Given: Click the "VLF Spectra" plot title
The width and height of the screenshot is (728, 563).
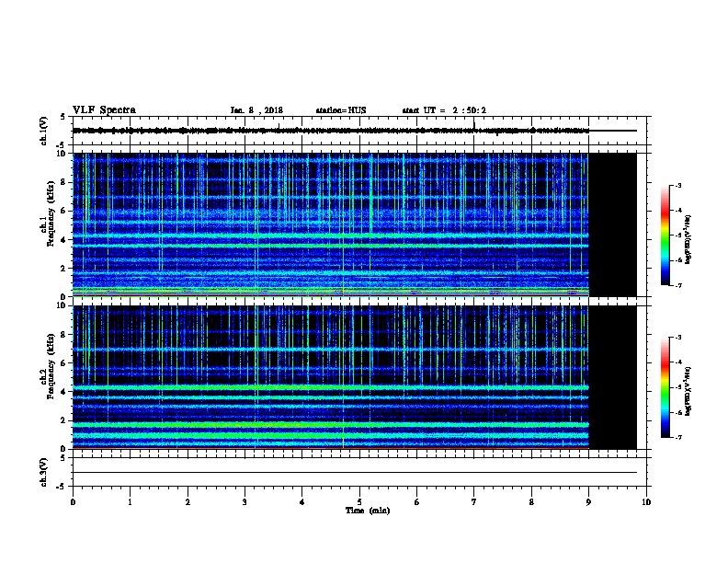Looking at the screenshot, I should [104, 110].
